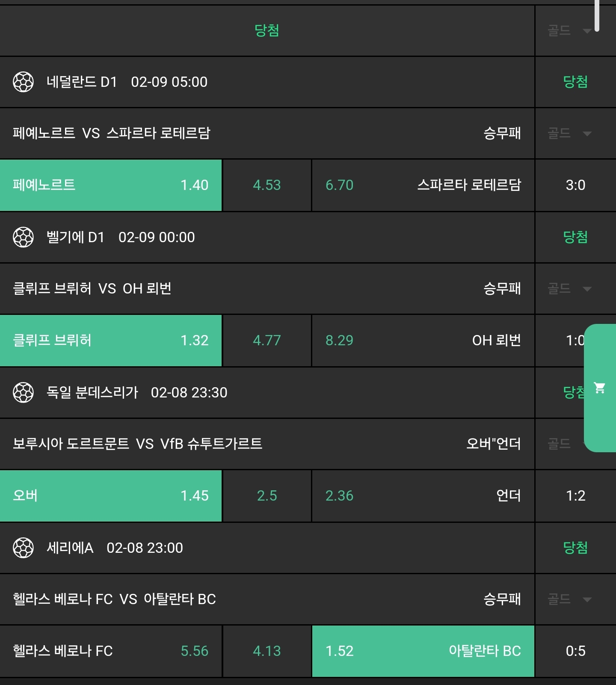The image size is (616, 685).
Task: Open the shopping cart side tab
Action: coord(600,388)
